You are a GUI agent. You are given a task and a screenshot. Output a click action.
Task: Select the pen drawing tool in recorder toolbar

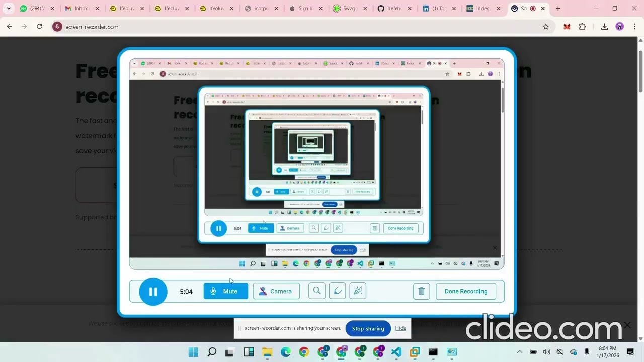pos(338,291)
